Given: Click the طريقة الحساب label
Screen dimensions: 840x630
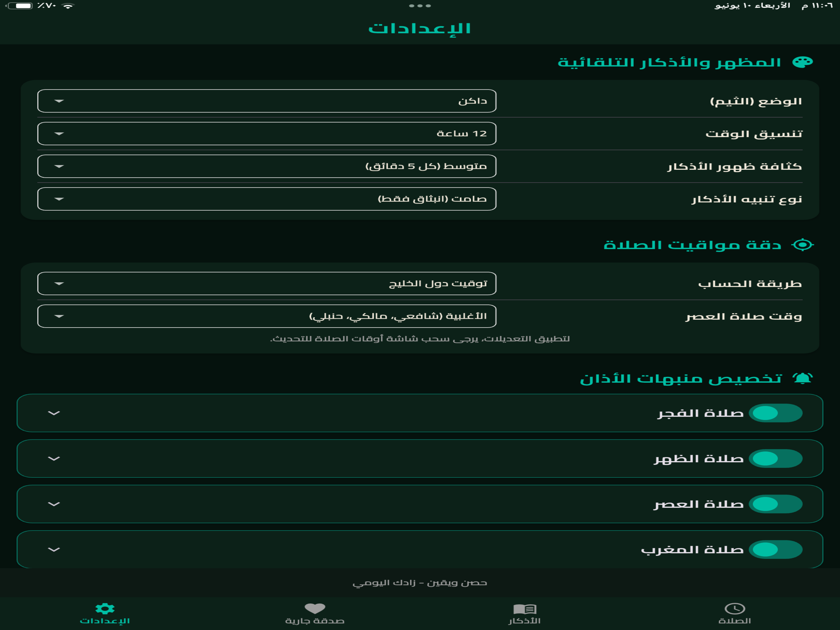Looking at the screenshot, I should coord(750,284).
